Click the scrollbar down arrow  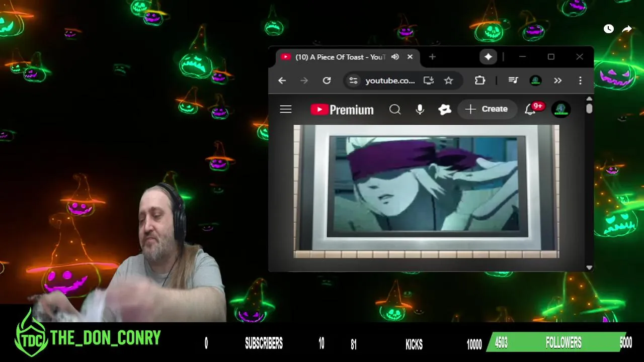coord(589,267)
